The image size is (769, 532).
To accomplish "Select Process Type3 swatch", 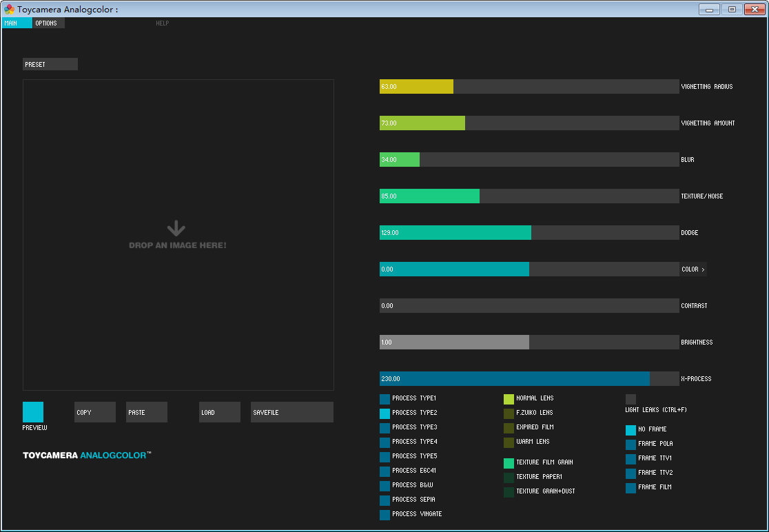I will tap(385, 428).
